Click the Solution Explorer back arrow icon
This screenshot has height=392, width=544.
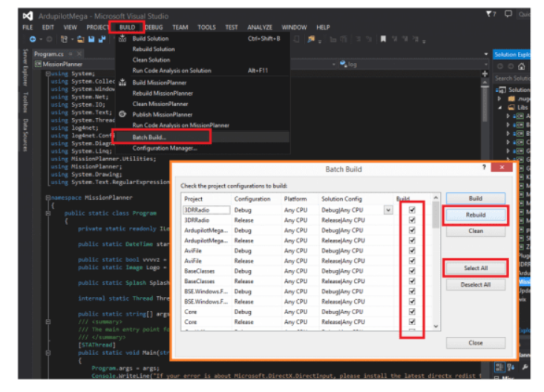click(x=500, y=66)
